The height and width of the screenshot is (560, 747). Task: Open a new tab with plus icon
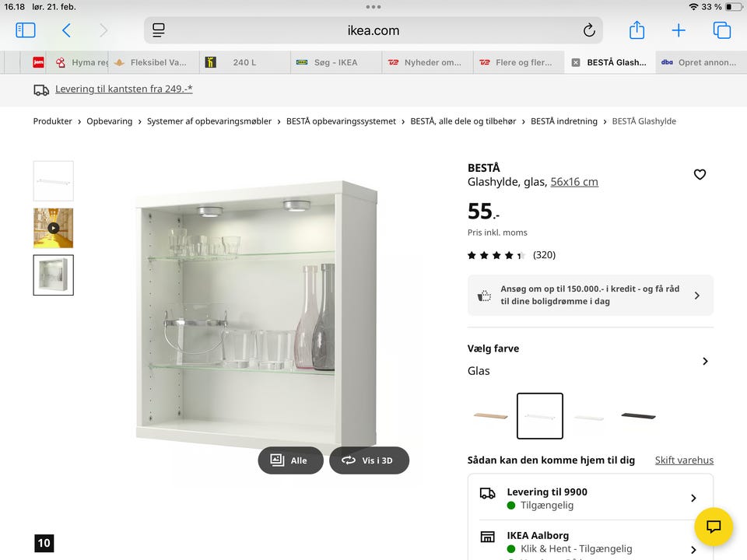(679, 30)
